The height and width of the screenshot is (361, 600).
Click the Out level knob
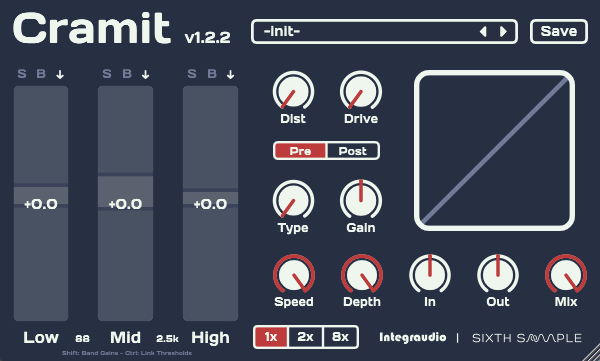tap(498, 275)
